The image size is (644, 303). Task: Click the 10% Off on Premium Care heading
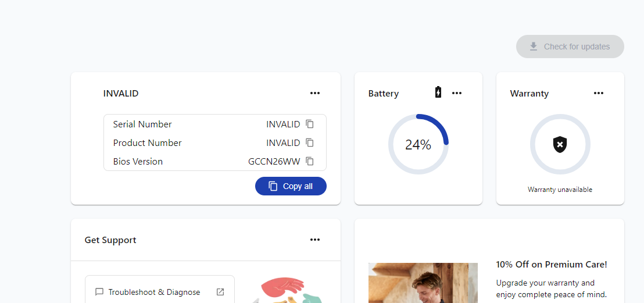[x=551, y=265]
